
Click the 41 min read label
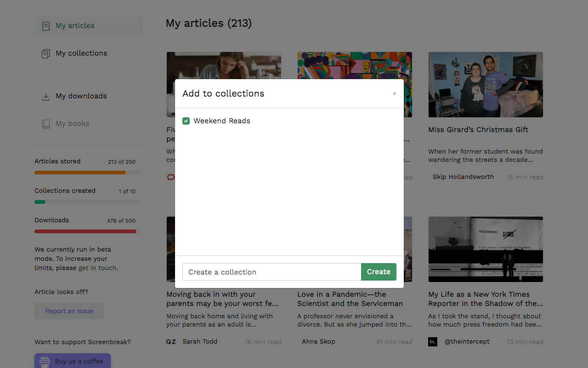point(394,342)
